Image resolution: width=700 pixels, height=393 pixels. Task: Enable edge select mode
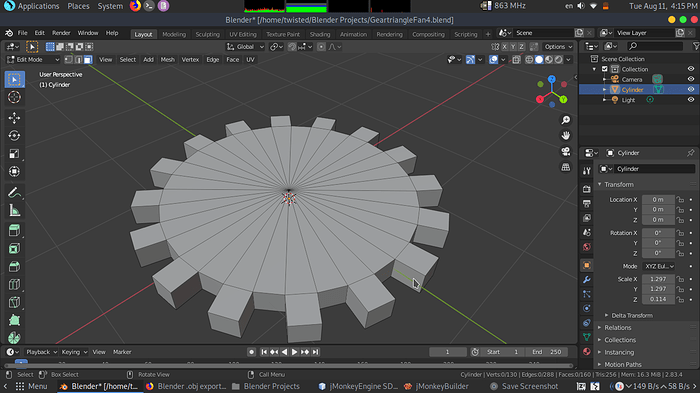(79, 59)
